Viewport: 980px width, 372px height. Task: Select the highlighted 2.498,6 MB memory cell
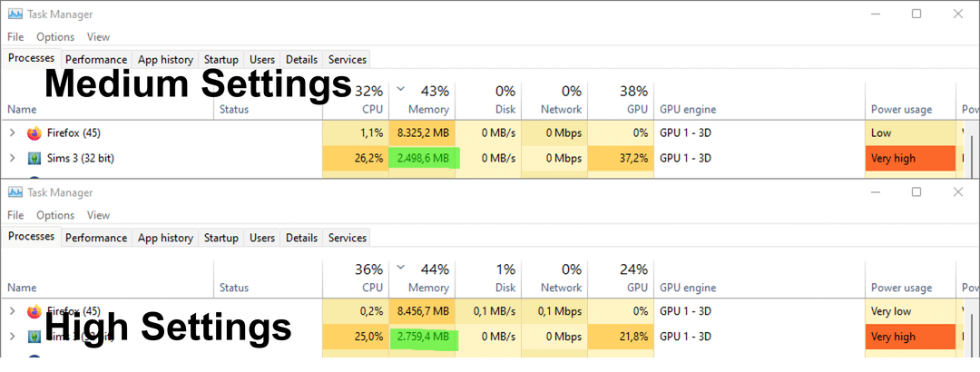[x=424, y=159]
